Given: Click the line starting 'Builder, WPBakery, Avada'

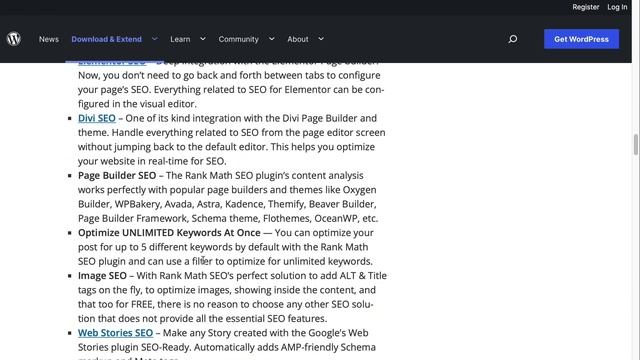Looking at the screenshot, I should click(x=227, y=204).
